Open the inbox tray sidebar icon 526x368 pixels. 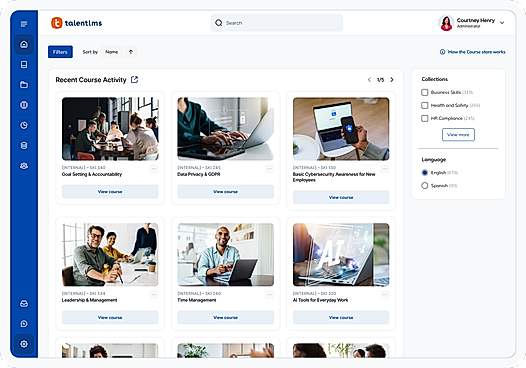[24, 304]
